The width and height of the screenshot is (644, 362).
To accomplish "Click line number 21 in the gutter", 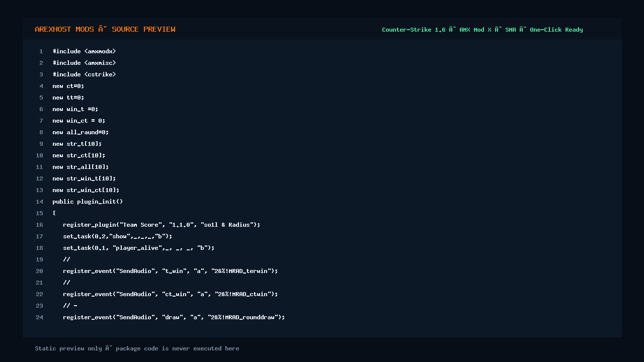I will click(39, 283).
